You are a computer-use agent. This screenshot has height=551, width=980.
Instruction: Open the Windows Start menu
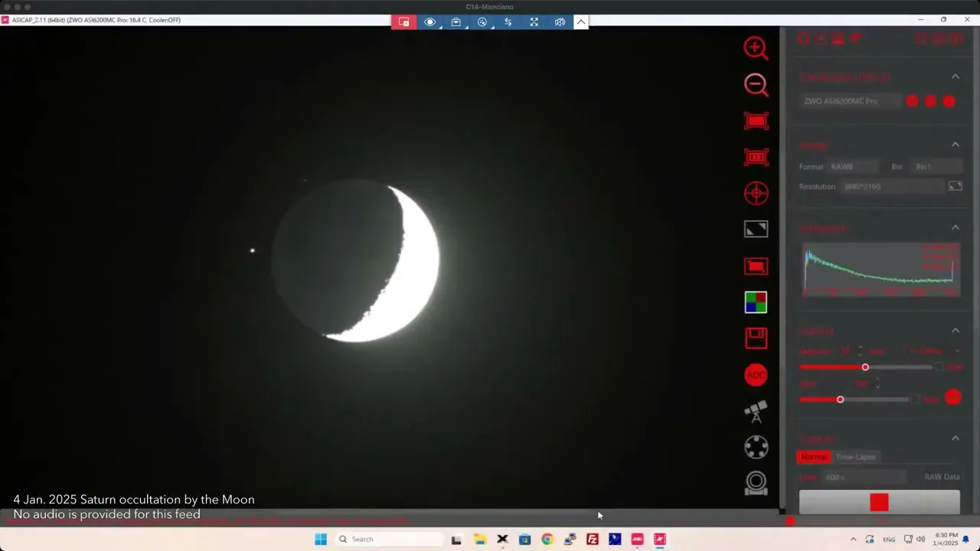(x=321, y=539)
